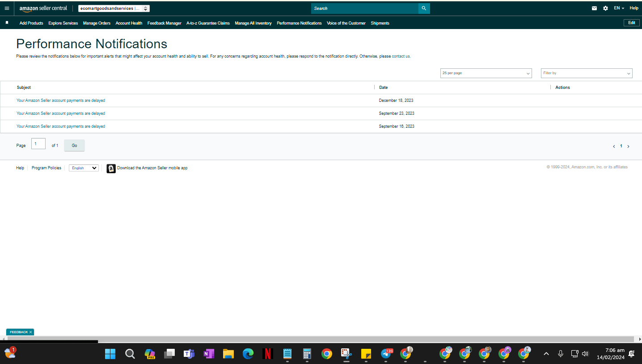Go to Account Health
Viewport: 642px width, 364px height.
click(x=129, y=23)
